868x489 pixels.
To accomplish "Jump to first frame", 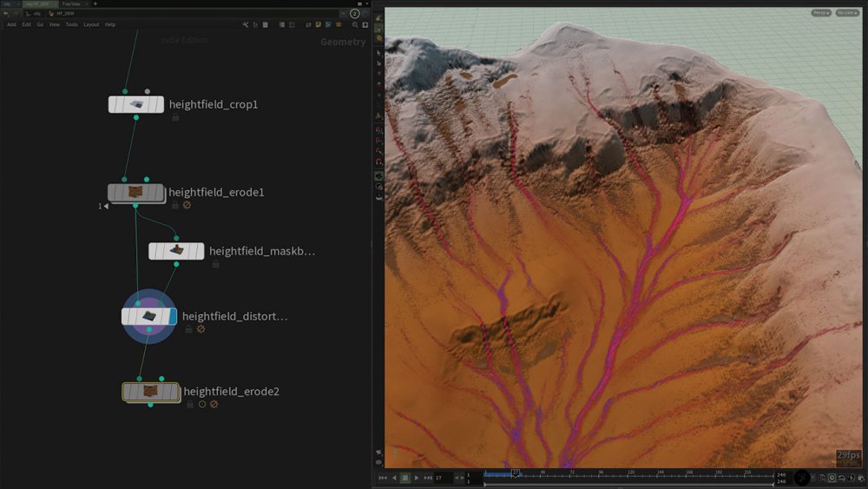I will (x=383, y=478).
